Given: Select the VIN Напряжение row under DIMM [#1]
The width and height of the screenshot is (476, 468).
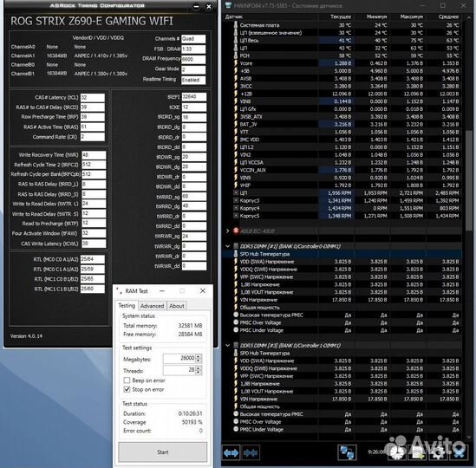Looking at the screenshot, I should point(342,300).
